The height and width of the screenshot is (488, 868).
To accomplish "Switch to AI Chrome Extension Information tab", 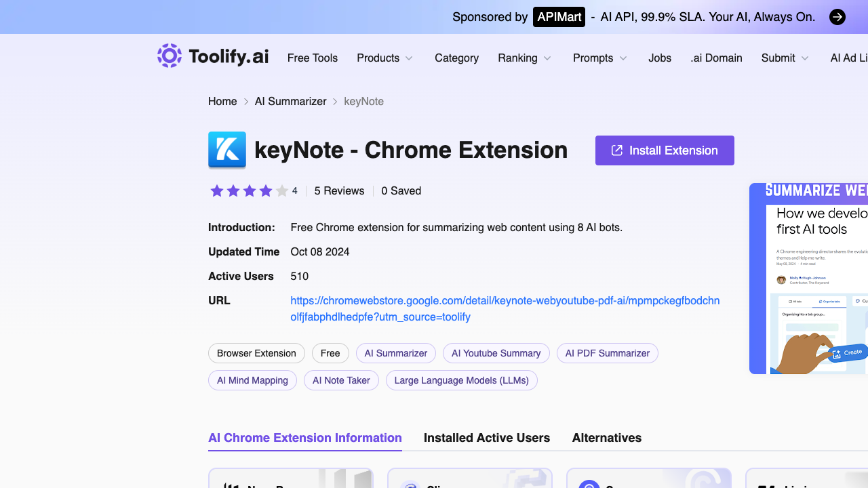I will (x=305, y=438).
